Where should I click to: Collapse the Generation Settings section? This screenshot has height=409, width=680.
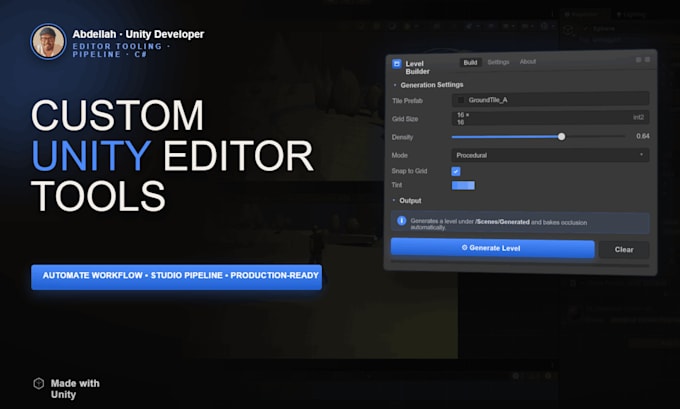(395, 85)
